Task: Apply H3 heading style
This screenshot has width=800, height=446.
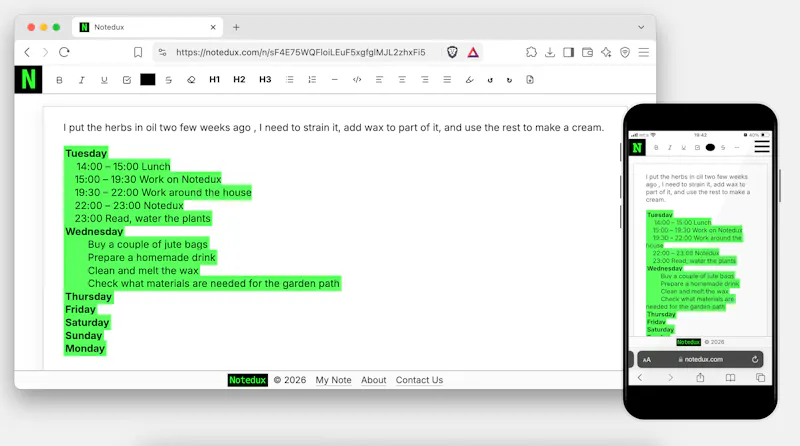Action: click(265, 80)
